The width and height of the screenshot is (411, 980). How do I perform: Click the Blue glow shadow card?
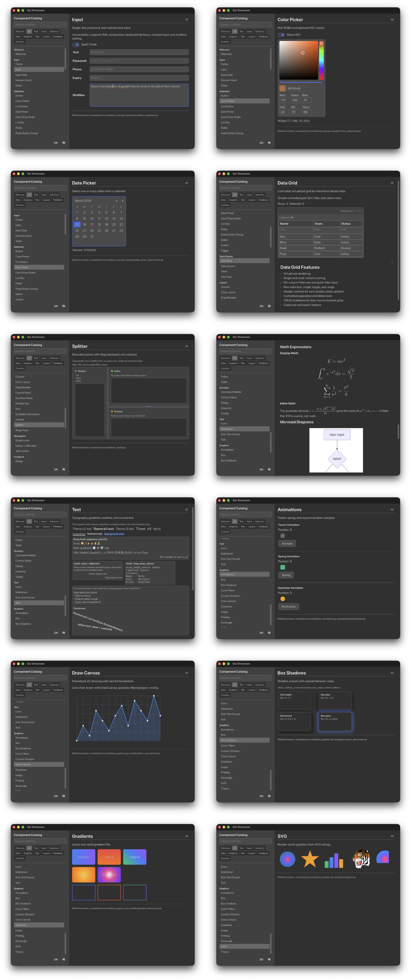[x=335, y=721]
